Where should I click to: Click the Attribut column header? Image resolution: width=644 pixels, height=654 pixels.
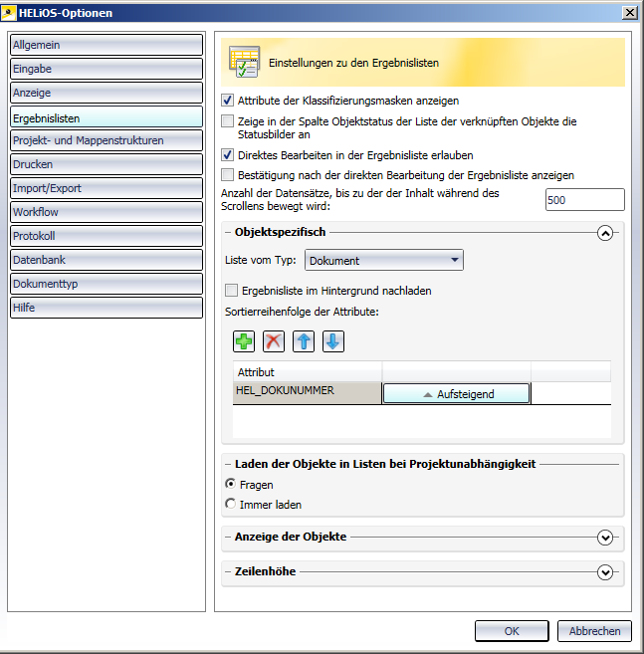[307, 371]
